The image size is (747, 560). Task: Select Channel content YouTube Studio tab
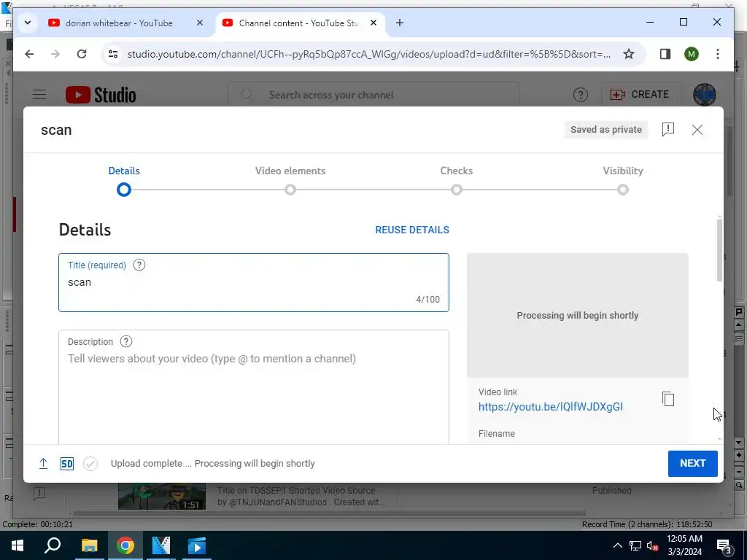(x=300, y=23)
